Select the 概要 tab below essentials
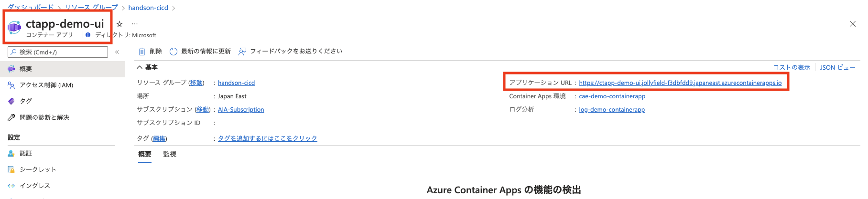 (x=145, y=154)
